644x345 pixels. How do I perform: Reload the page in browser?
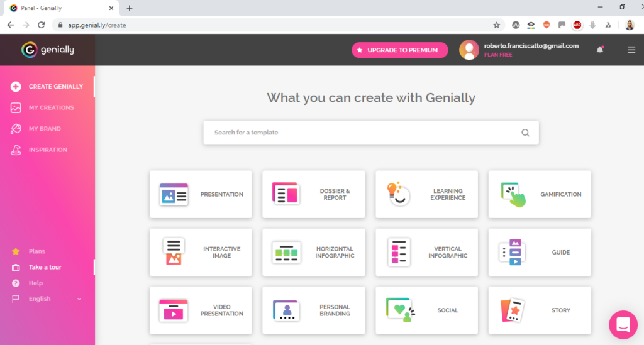click(41, 25)
